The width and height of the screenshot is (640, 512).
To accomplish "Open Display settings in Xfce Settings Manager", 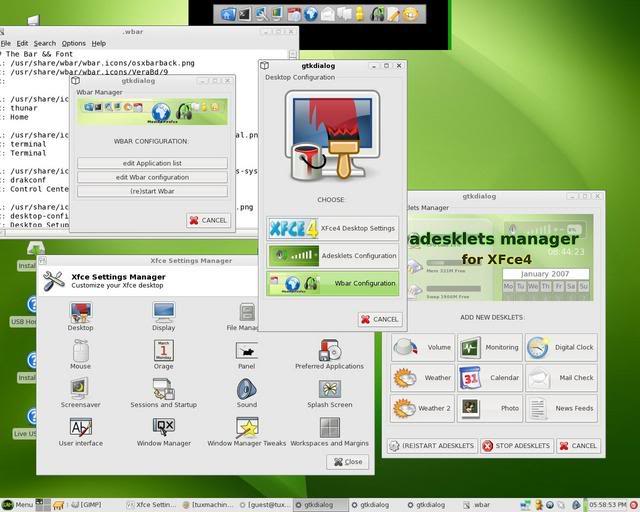I will (163, 312).
